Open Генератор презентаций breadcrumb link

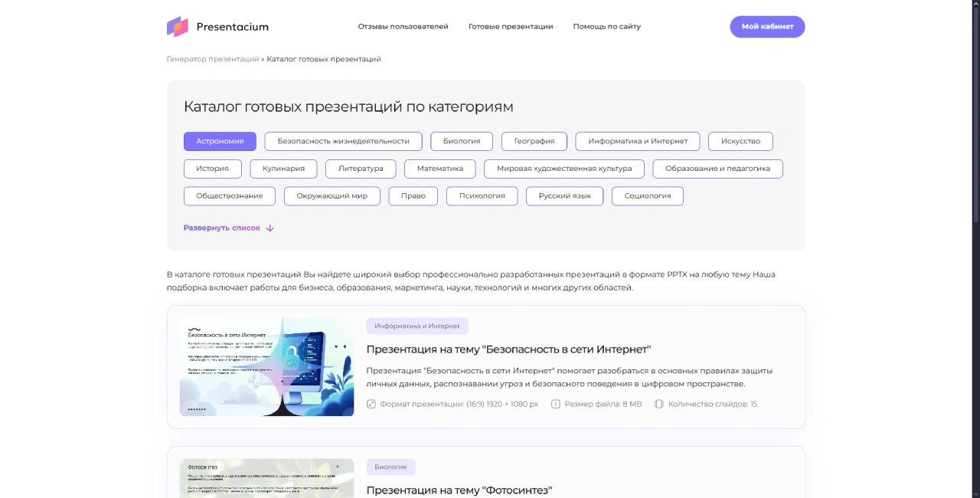pos(213,58)
